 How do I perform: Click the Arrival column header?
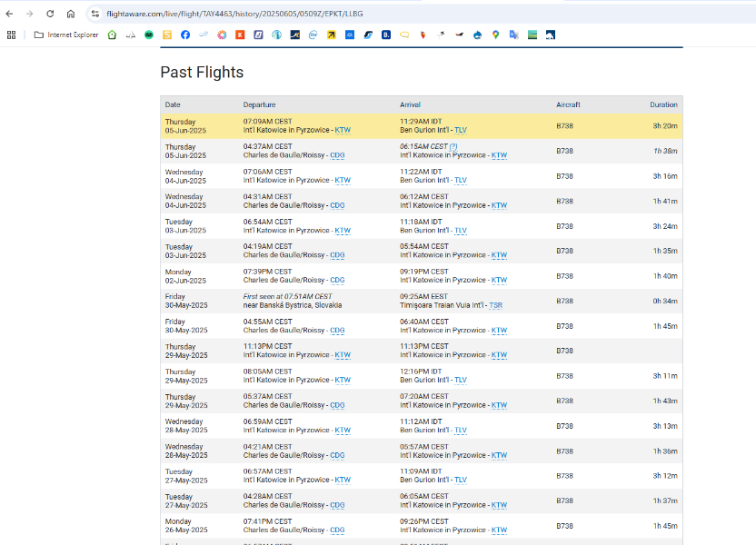(x=411, y=104)
